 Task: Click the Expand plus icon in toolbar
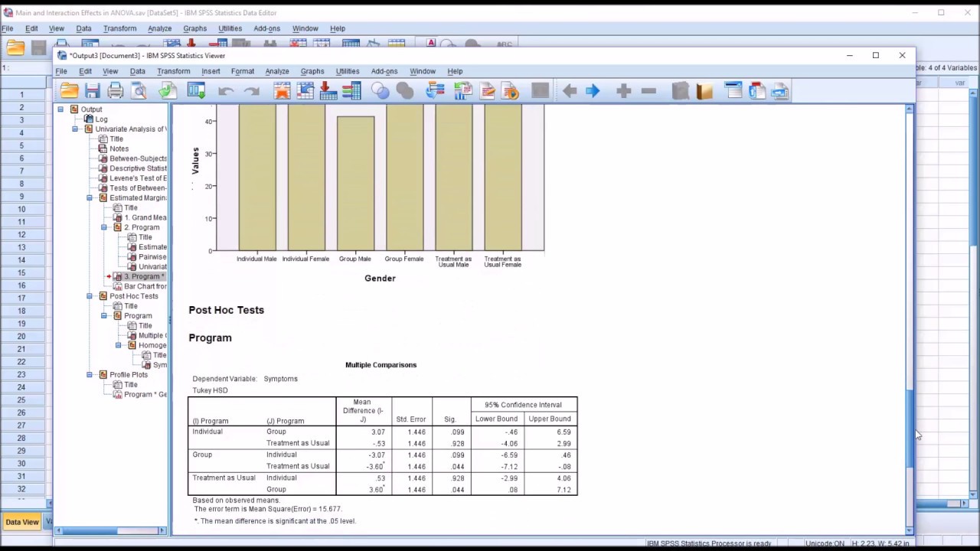(x=623, y=91)
